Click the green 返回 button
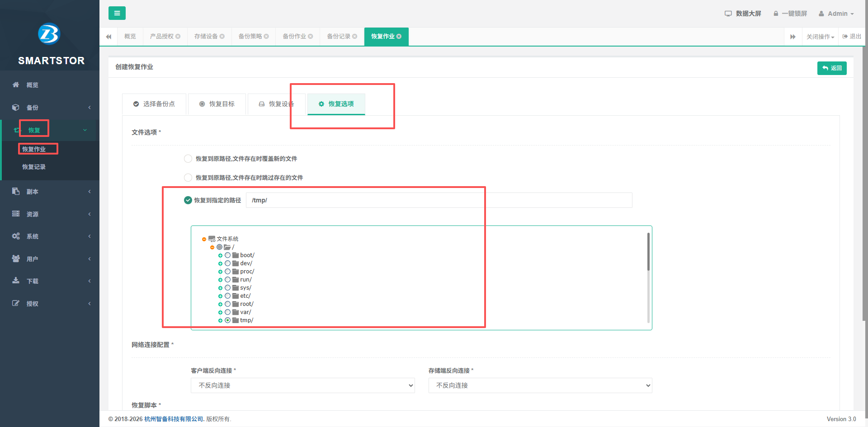 (832, 68)
